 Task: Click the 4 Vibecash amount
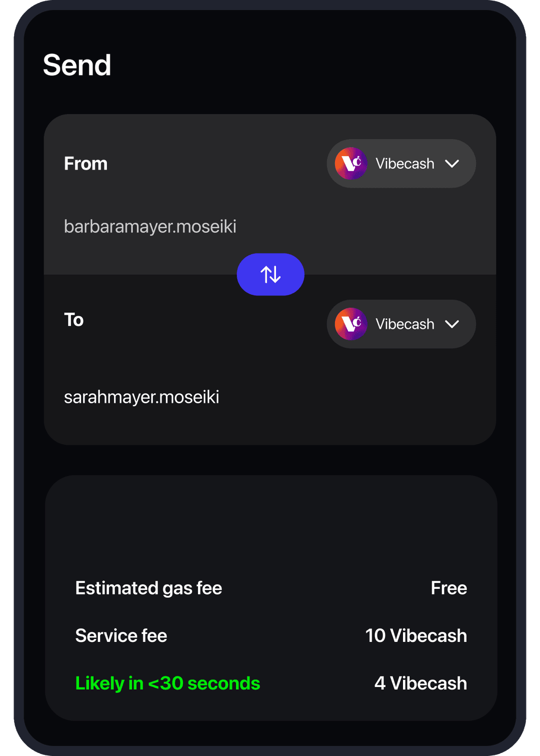coord(420,683)
